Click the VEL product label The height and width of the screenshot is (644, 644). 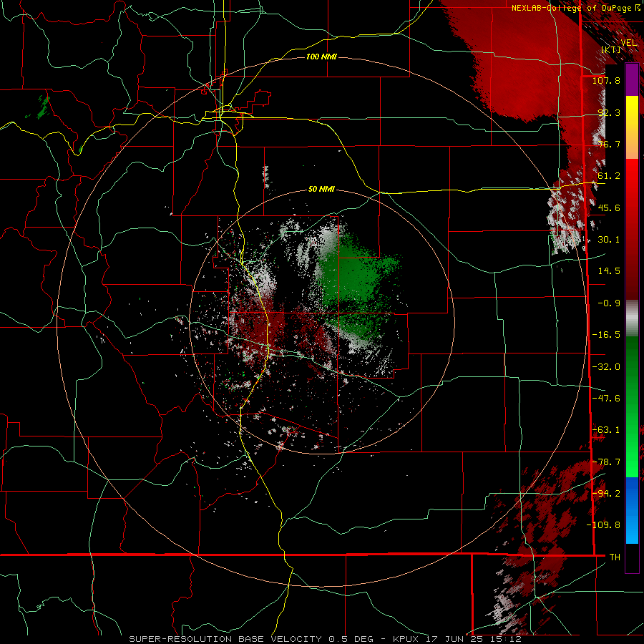[629, 43]
